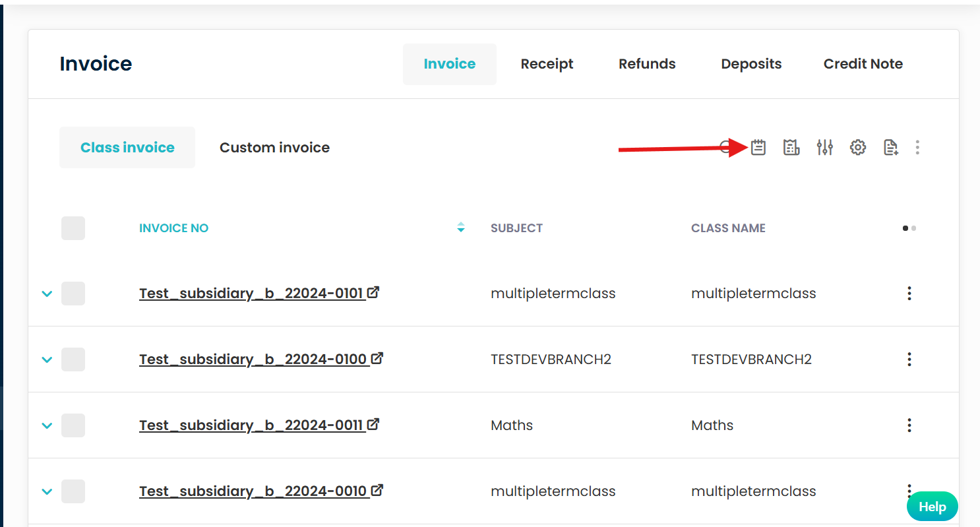Click the CLASS NAME column header

728,228
